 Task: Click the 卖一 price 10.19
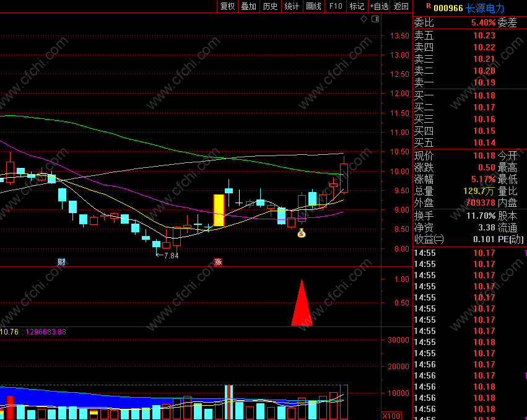(x=484, y=82)
